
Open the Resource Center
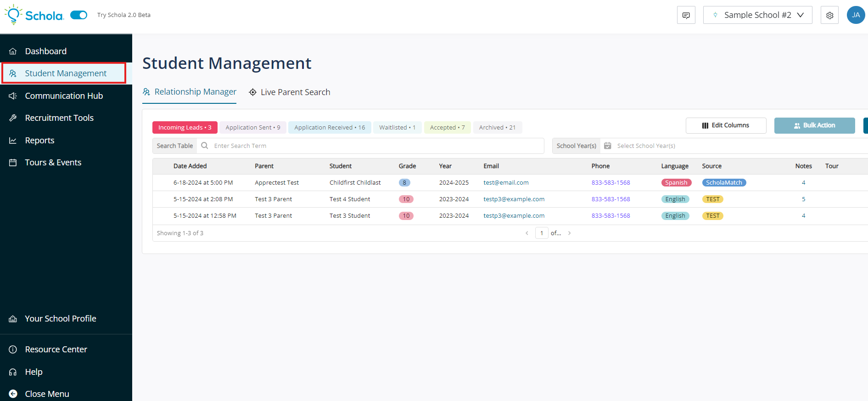tap(66, 349)
